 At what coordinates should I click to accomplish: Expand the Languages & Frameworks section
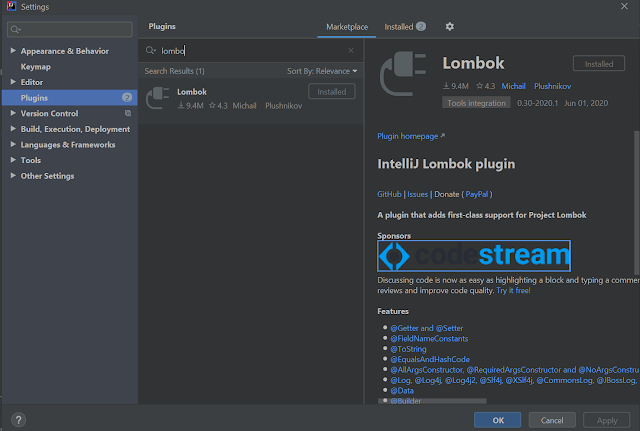13,144
